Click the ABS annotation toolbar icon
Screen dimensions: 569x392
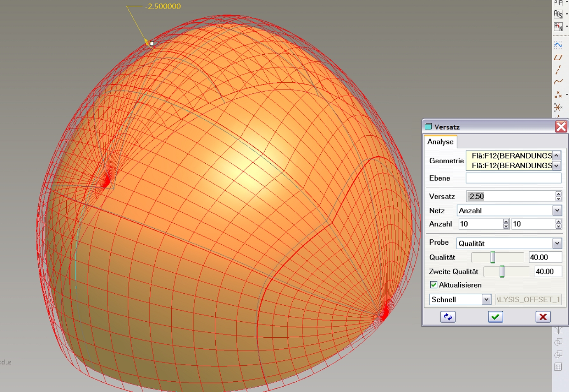(558, 14)
